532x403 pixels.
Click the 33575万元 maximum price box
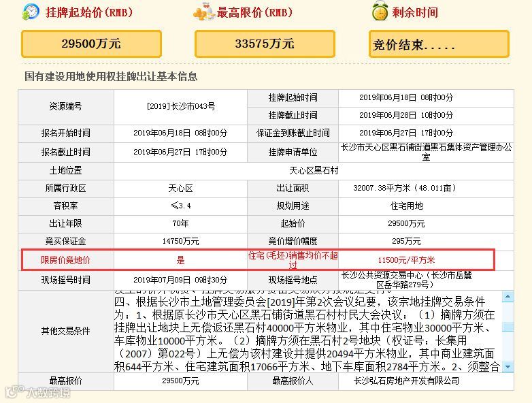[265, 44]
